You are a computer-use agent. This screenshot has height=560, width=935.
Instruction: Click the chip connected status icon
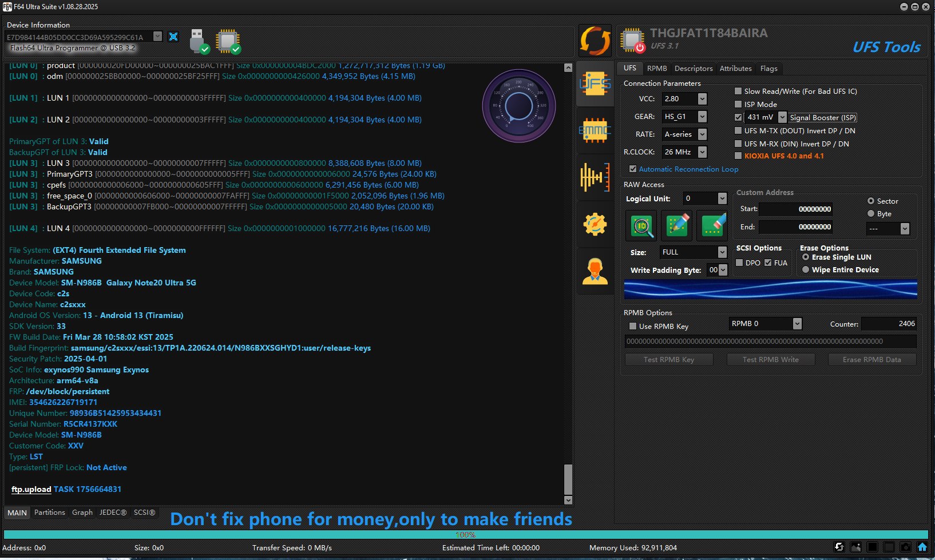pyautogui.click(x=228, y=41)
